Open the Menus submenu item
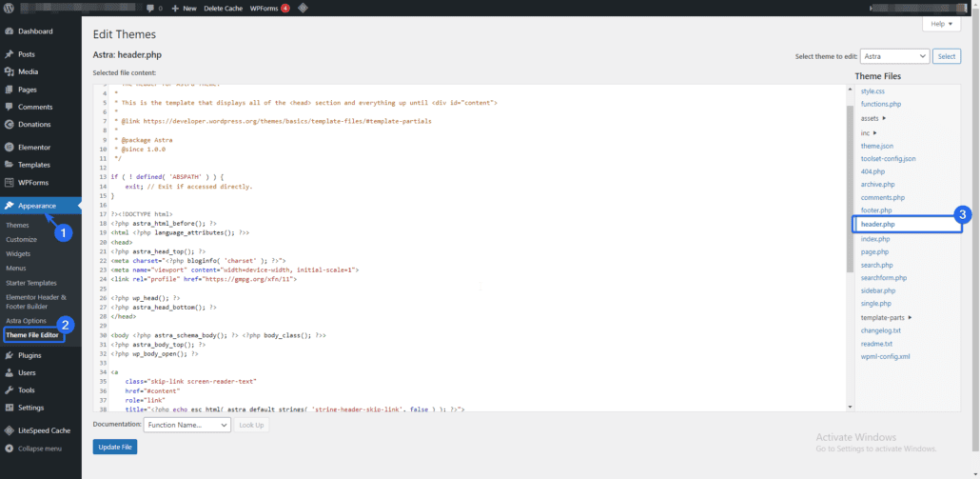 [15, 269]
